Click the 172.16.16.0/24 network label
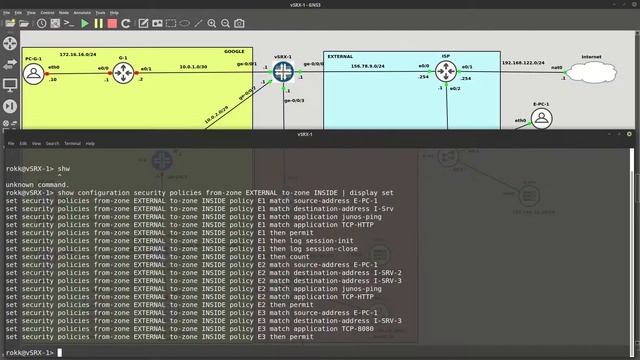Screen dimensions: 640x360 (x=78, y=54)
